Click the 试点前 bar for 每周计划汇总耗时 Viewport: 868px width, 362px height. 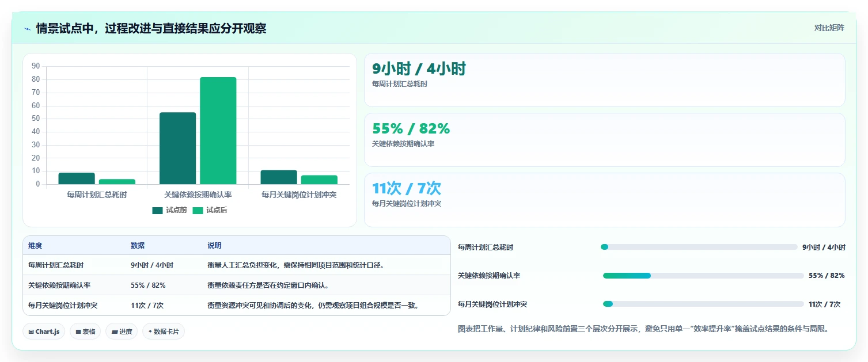(77, 178)
